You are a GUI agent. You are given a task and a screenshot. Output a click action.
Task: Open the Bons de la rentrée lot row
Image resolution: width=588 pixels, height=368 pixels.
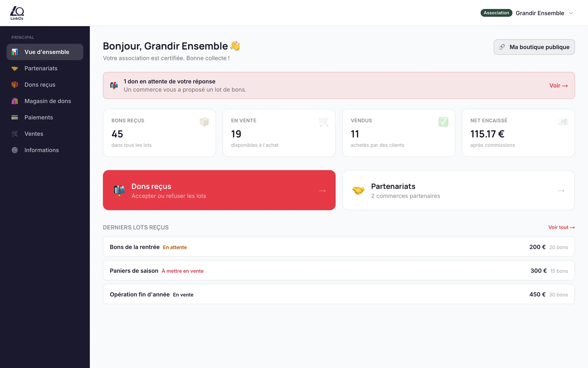(339, 247)
